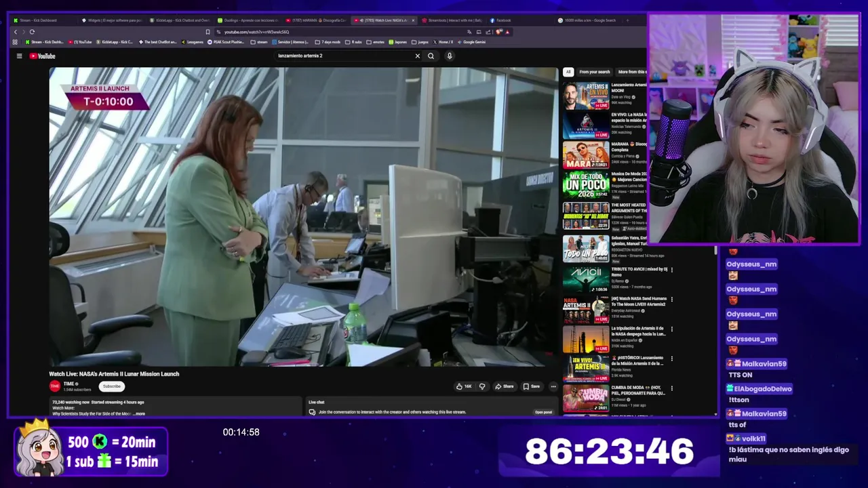Image resolution: width=868 pixels, height=488 pixels.
Task: Open MIX DE TODO UN POCO 2026 thumbnail
Action: [x=586, y=184]
